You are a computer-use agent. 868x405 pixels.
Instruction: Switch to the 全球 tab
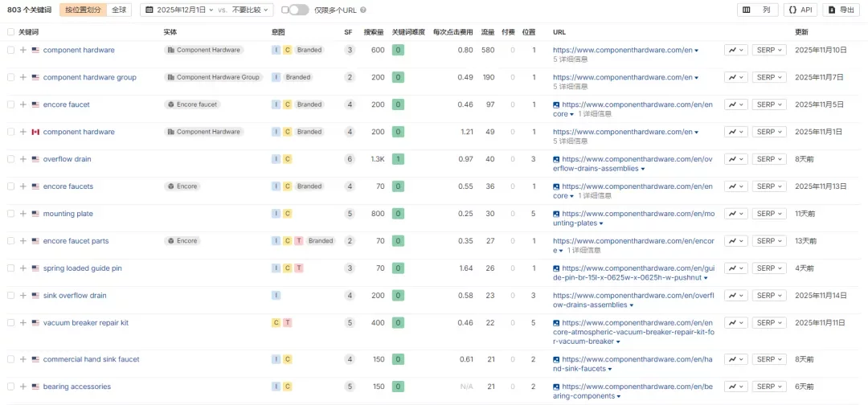119,10
